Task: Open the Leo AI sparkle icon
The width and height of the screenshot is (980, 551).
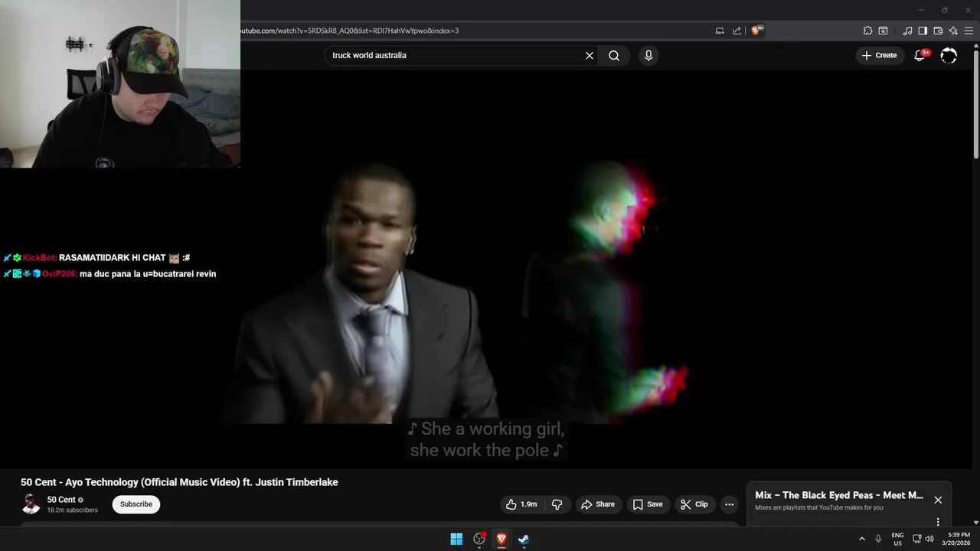Action: (953, 31)
